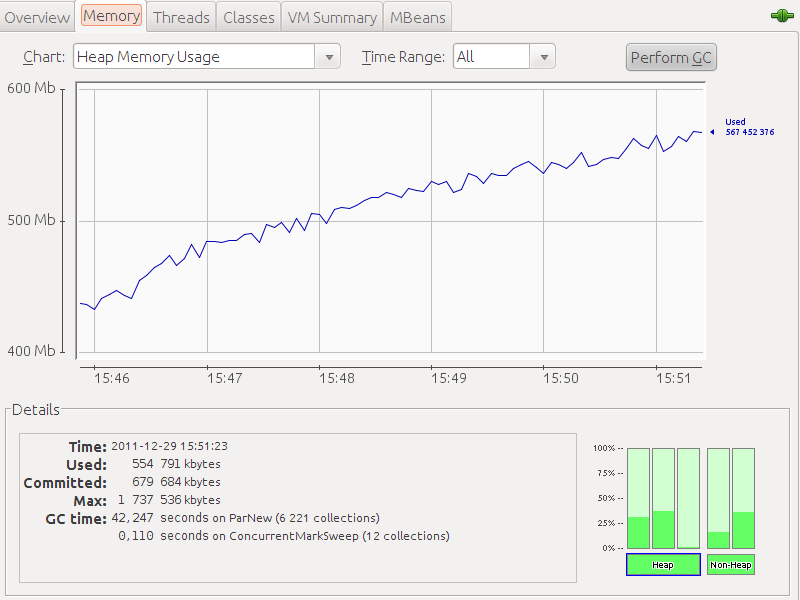Switch to the Overview tab
800x600 pixels.
tap(38, 17)
